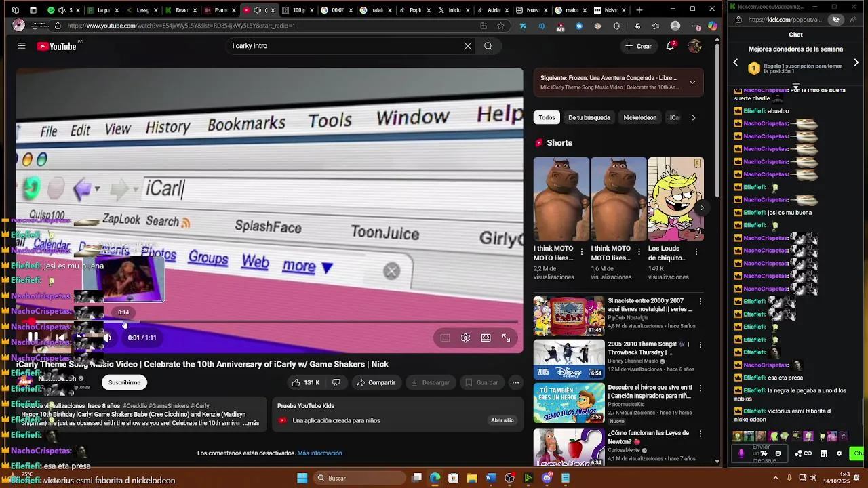Open Microsoft Word from the taskbar

[x=491, y=478]
